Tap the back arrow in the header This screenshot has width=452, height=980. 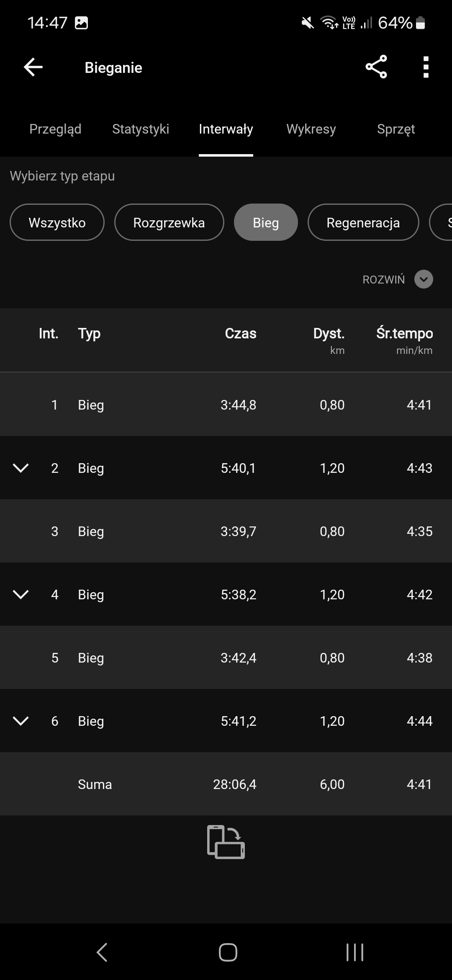point(33,67)
